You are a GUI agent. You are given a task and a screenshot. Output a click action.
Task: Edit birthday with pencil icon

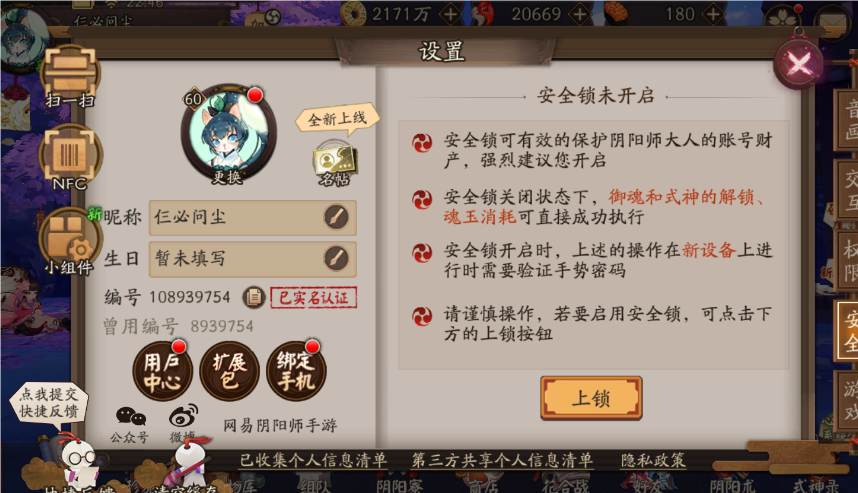336,258
